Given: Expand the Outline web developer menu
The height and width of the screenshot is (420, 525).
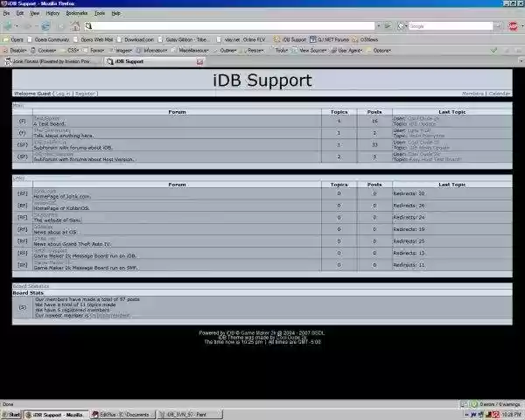Looking at the screenshot, I should click(225, 50).
